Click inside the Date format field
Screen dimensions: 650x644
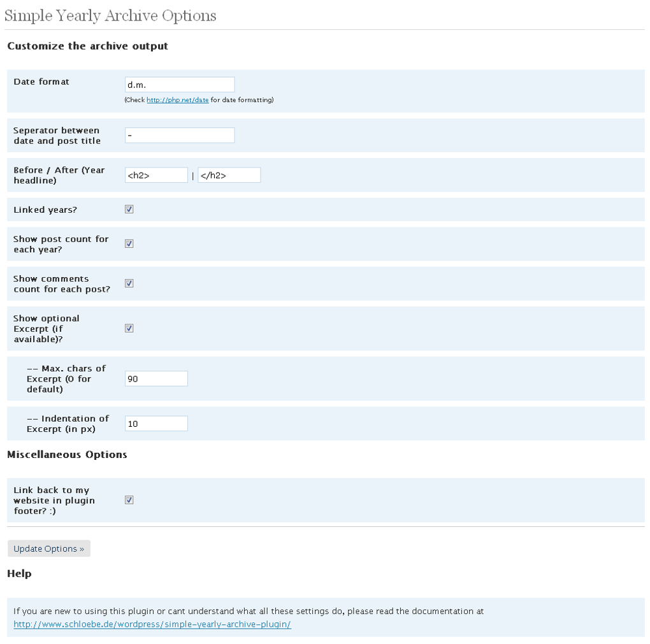coord(180,83)
